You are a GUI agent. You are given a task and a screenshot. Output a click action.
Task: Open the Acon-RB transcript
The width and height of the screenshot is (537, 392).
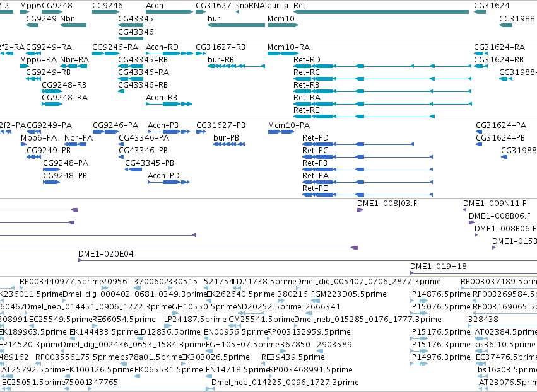[169, 104]
